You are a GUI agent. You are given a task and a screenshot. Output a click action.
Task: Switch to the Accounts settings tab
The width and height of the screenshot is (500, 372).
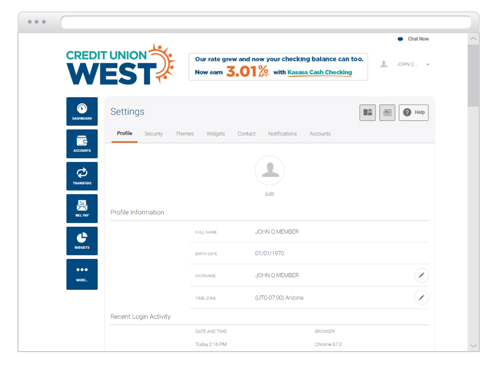point(320,134)
